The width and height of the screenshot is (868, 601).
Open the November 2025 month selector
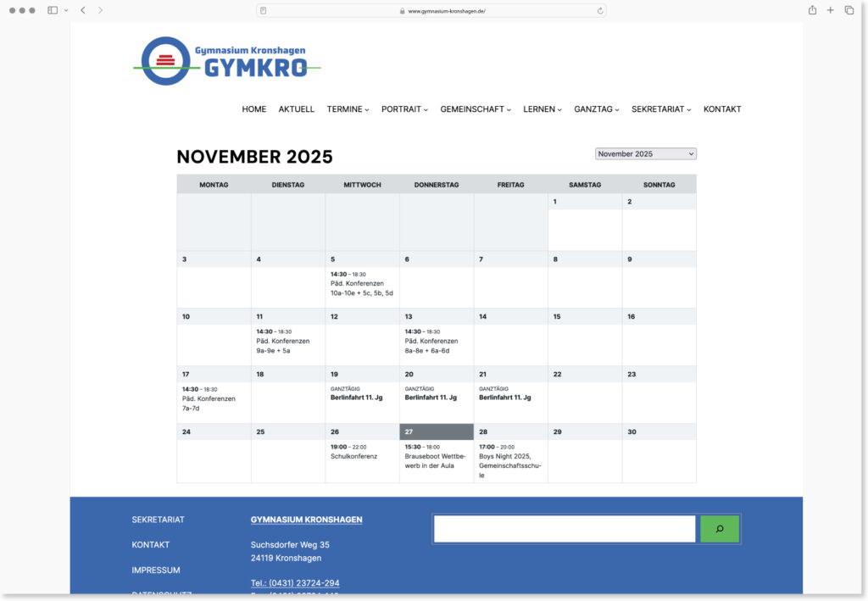[x=645, y=153]
